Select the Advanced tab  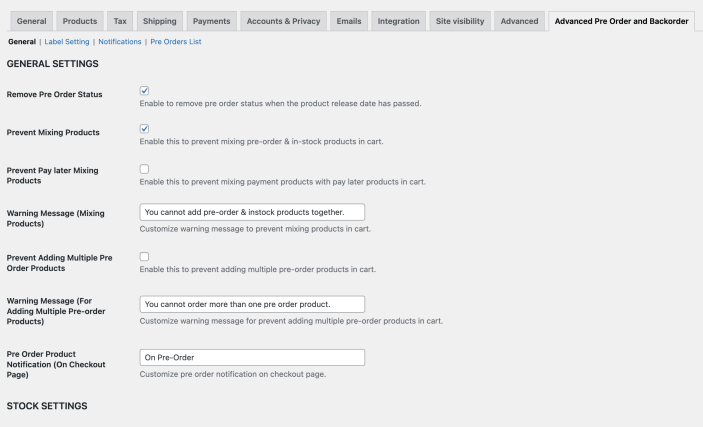coord(519,21)
